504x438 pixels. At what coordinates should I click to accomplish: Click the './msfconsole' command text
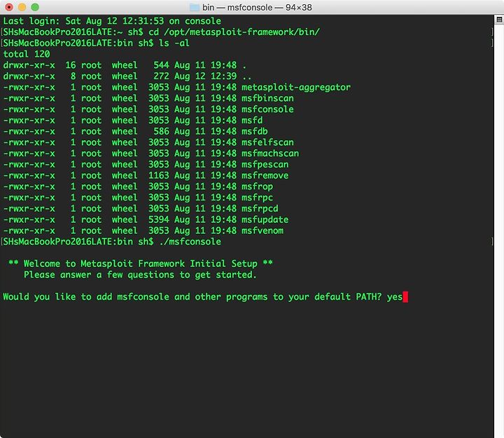(190, 242)
